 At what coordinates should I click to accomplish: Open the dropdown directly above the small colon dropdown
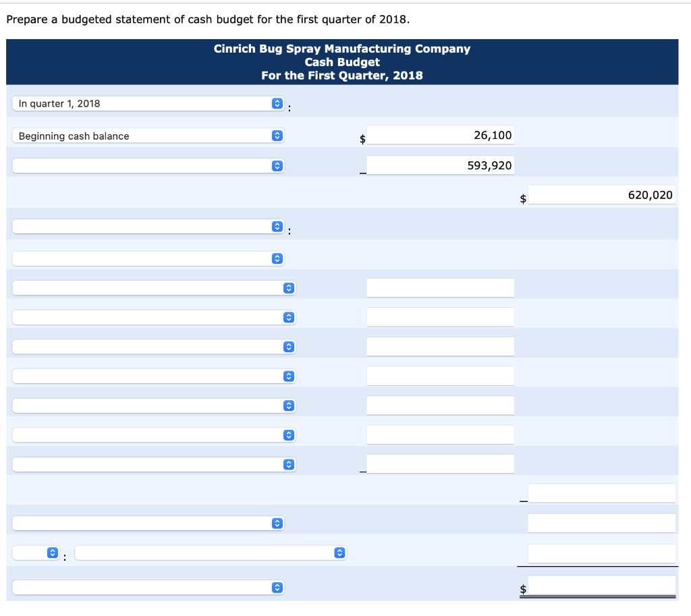click(x=148, y=524)
